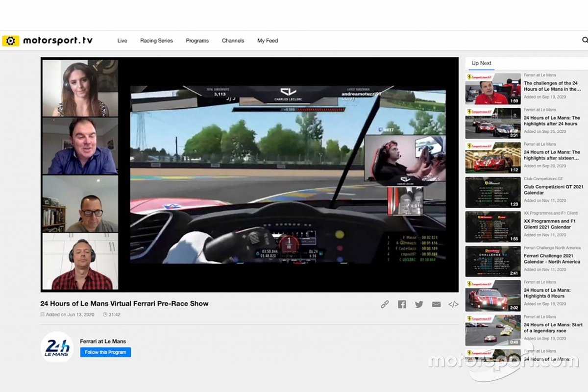Play the 2:41 Challenge NA thumbnail
This screenshot has width=588, height=392.
493,261
